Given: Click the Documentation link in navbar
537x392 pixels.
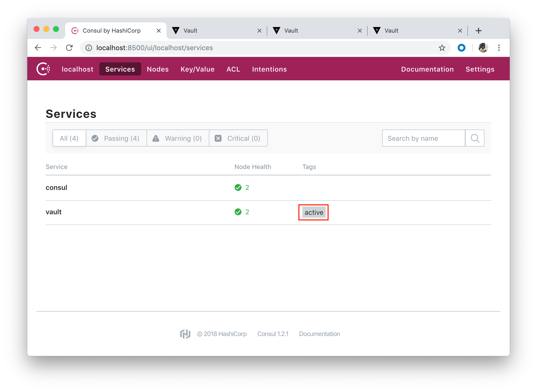Looking at the screenshot, I should click(427, 69).
